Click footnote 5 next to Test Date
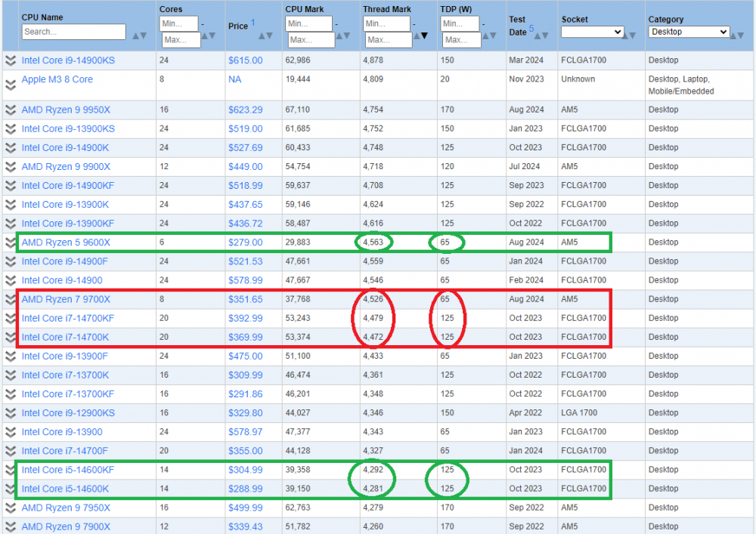The image size is (756, 534). [531, 29]
